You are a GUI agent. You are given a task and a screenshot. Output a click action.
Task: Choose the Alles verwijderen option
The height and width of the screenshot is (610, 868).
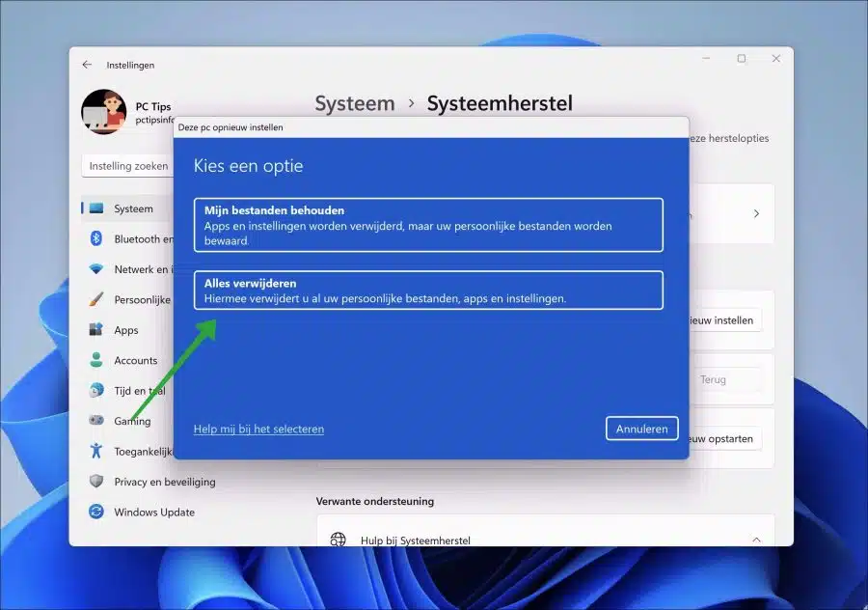428,291
